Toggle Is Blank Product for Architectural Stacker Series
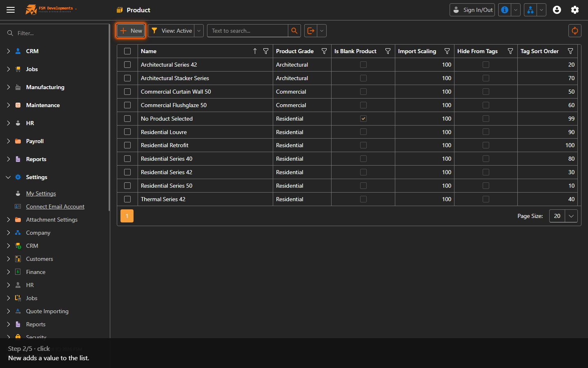Image resolution: width=588 pixels, height=368 pixels. tap(363, 78)
